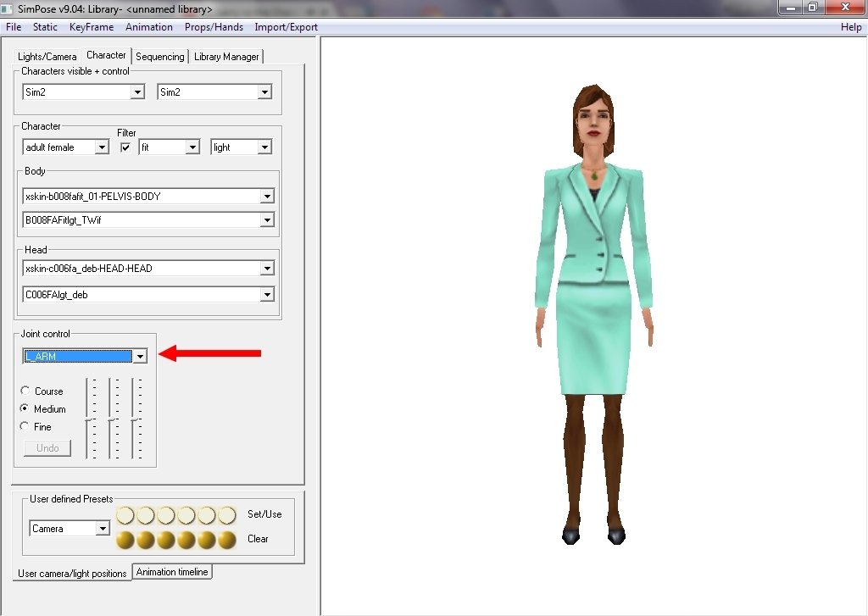The height and width of the screenshot is (616, 868).
Task: Open the Joint control L_ARM dropdown
Action: pyautogui.click(x=140, y=357)
